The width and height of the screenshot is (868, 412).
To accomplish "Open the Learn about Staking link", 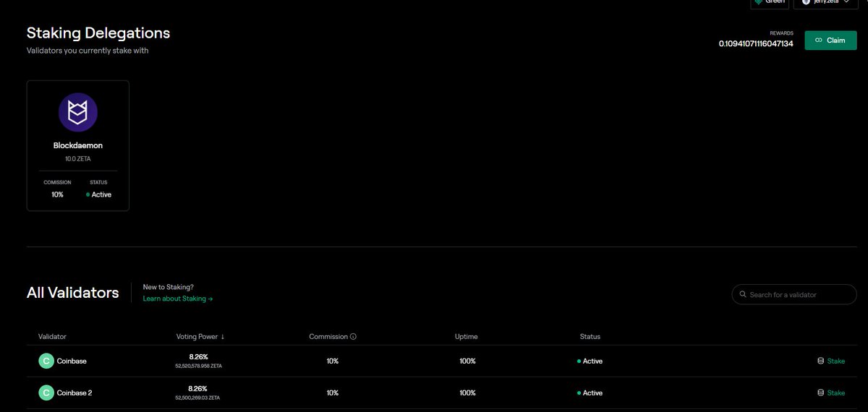I will (x=178, y=299).
